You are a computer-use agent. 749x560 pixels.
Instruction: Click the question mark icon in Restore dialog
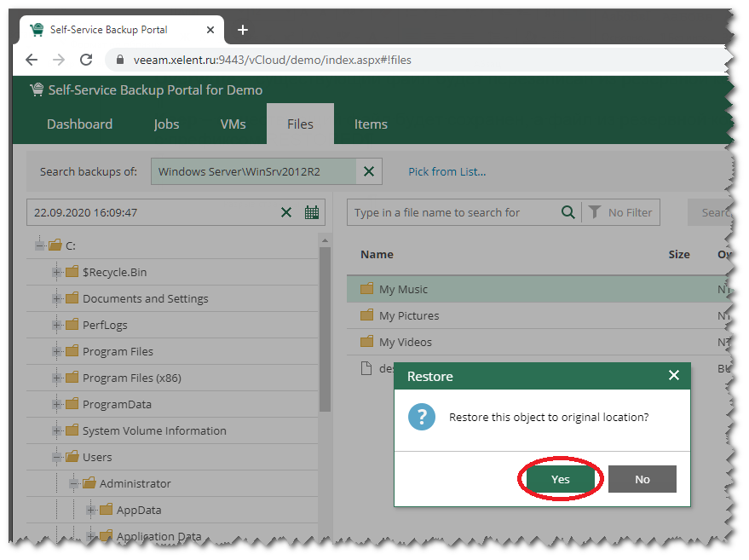[x=421, y=417]
